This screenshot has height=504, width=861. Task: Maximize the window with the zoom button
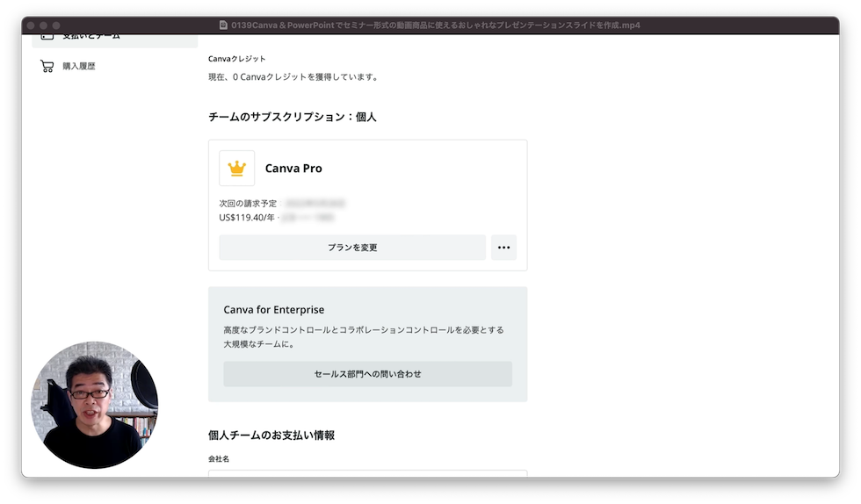56,25
